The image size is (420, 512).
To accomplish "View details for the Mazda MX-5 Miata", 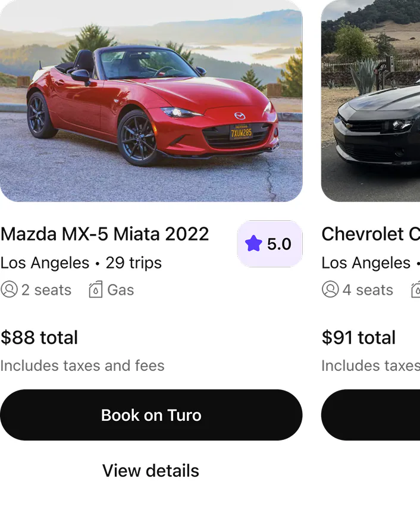I will pyautogui.click(x=151, y=470).
